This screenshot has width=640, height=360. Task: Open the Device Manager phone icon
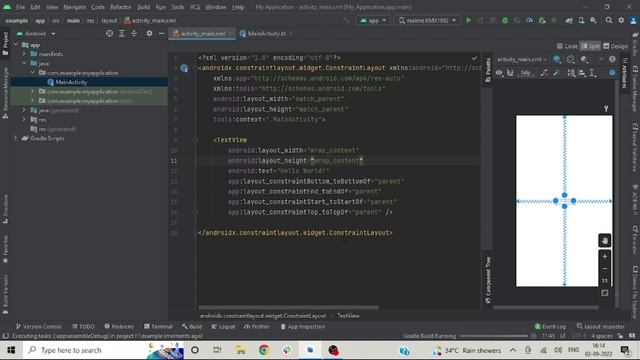click(x=581, y=20)
